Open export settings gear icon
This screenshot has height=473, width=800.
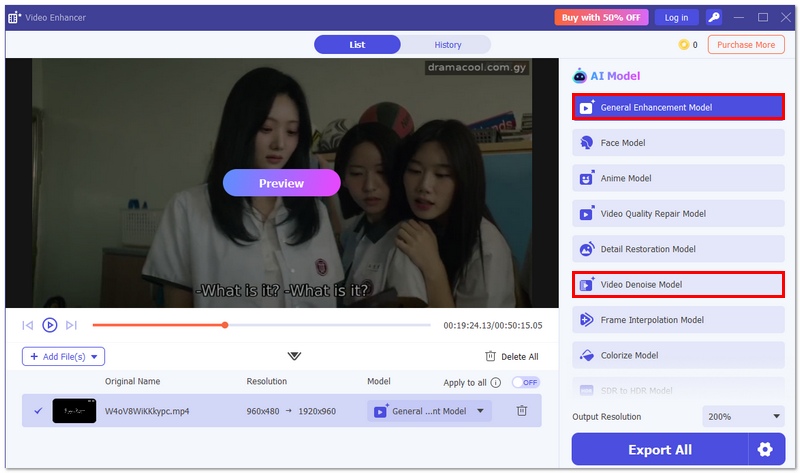765,450
